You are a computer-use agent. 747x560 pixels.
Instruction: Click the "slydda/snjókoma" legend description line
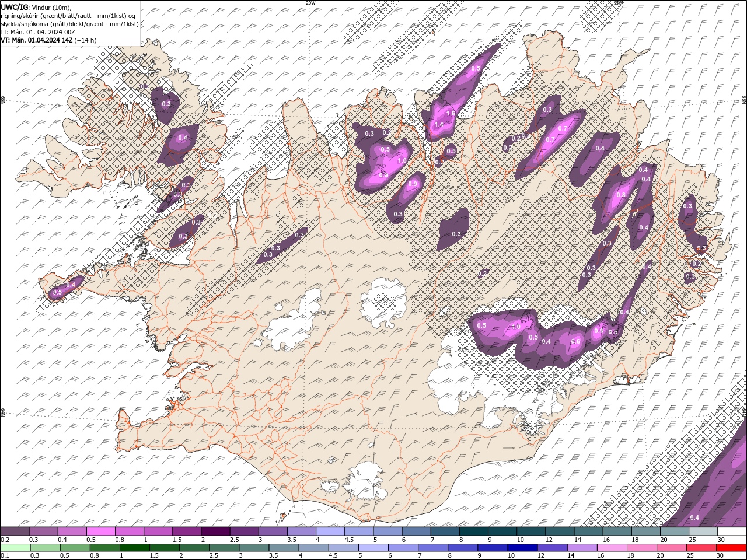pos(69,23)
